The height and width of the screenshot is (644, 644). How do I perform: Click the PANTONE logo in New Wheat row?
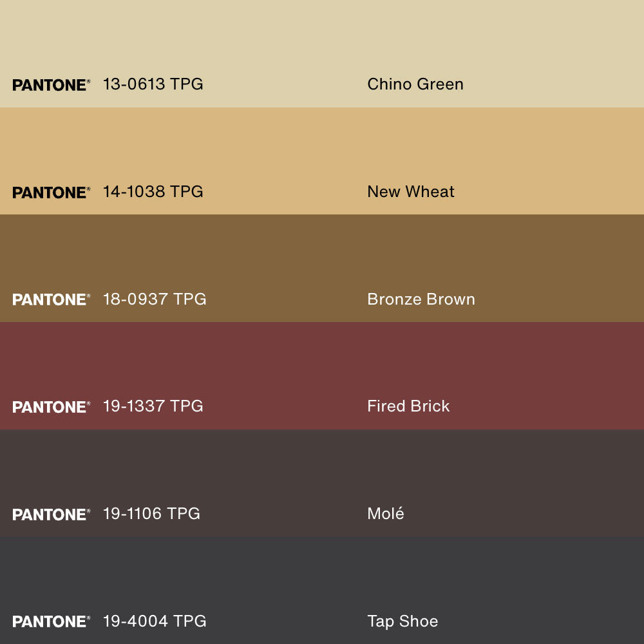(51, 193)
